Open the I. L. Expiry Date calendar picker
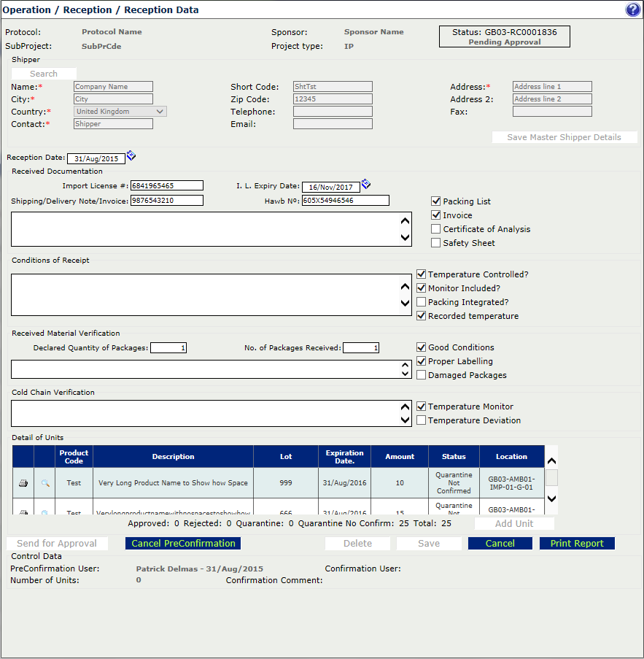This screenshot has width=644, height=659. 366,184
